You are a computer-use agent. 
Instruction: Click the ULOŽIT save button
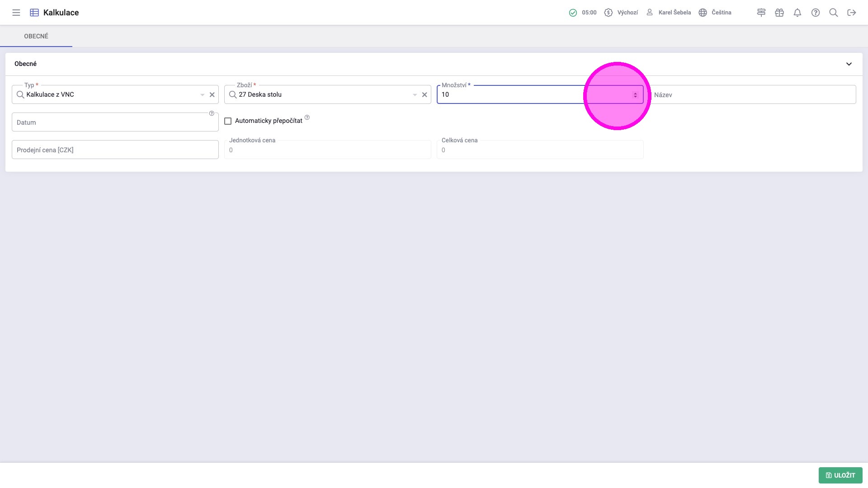pyautogui.click(x=840, y=475)
